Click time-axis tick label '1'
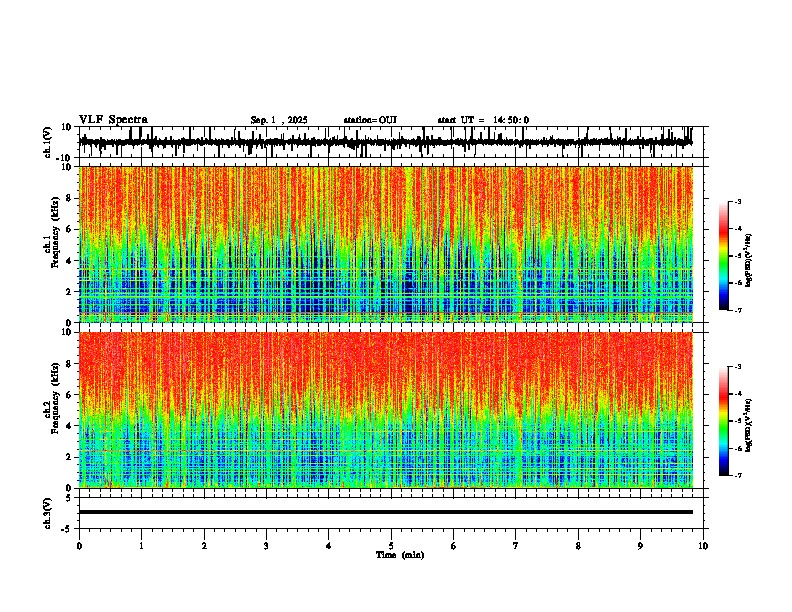 coord(141,546)
